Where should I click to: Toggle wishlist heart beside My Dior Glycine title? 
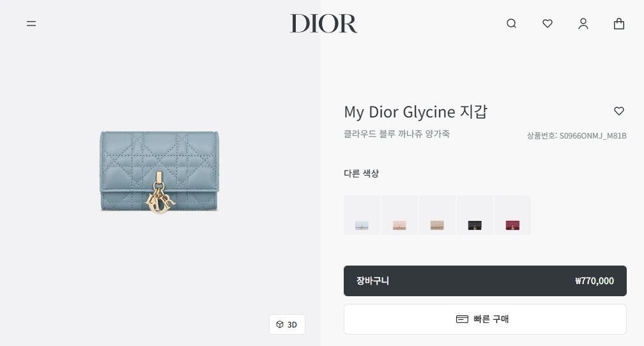pyautogui.click(x=619, y=111)
